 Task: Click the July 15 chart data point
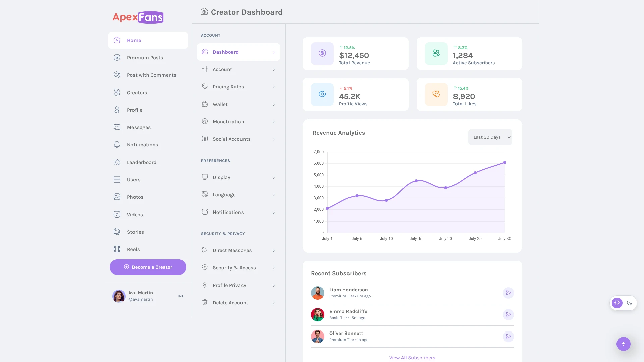point(416,181)
